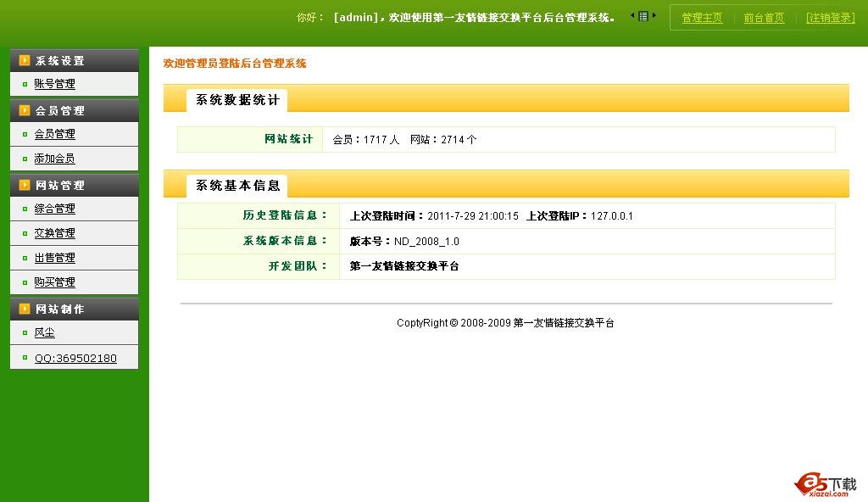The image size is (868, 502).
Task: Click the 开发团队 row label
Action: pos(298,266)
